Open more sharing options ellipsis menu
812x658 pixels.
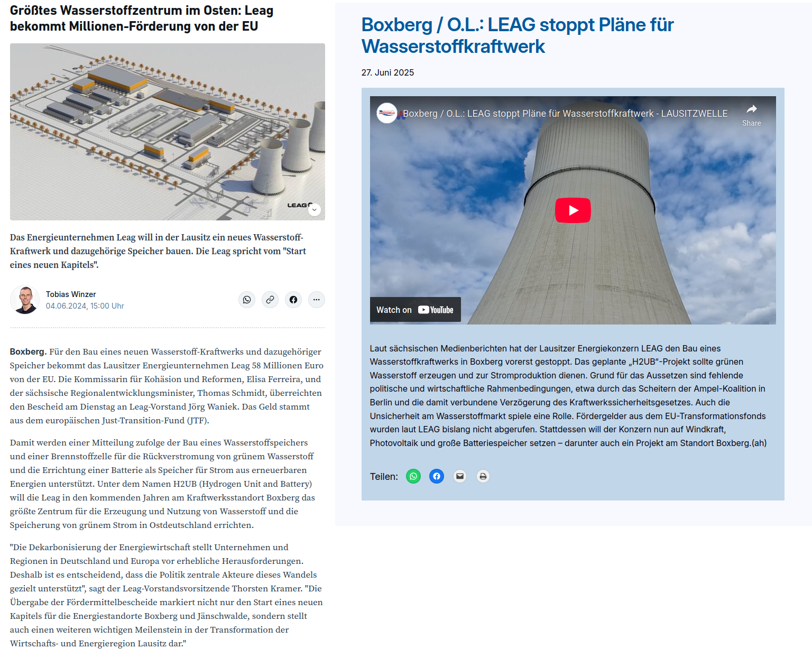[316, 300]
